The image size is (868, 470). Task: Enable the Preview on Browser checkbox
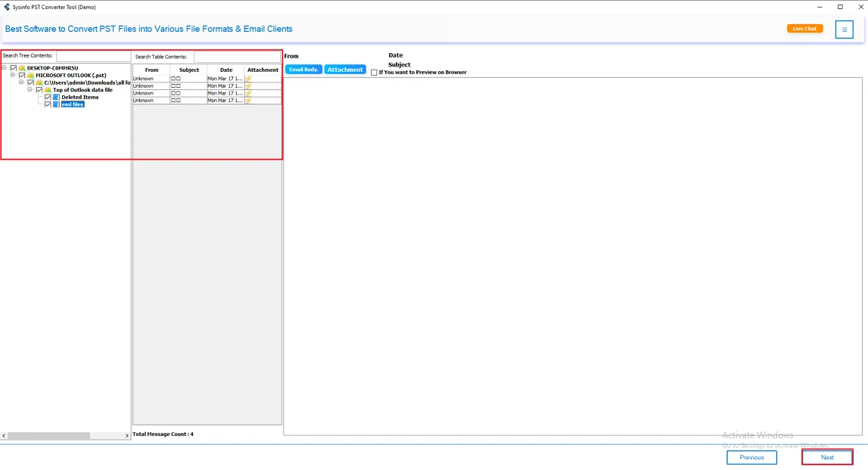click(x=373, y=72)
